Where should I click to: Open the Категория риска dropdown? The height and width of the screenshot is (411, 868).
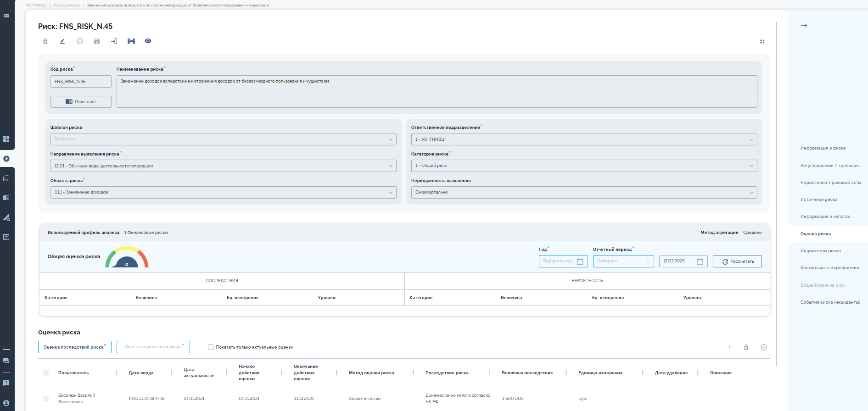(584, 166)
